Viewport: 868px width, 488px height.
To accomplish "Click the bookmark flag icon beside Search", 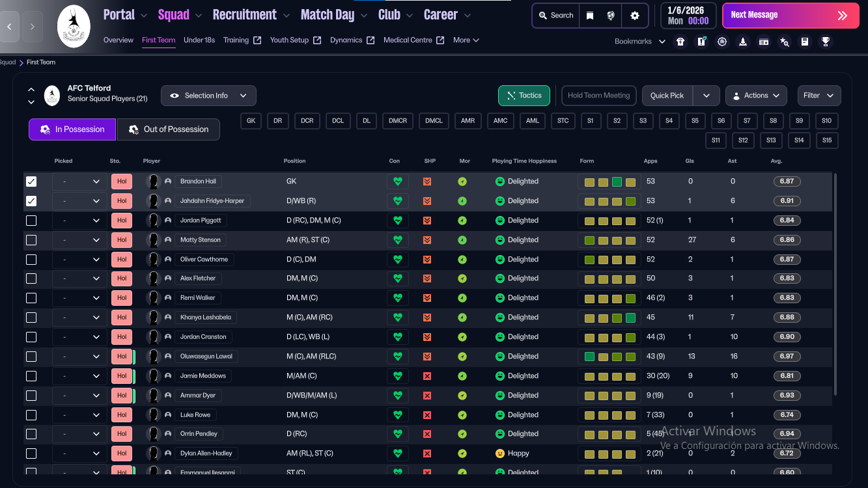I will [590, 16].
